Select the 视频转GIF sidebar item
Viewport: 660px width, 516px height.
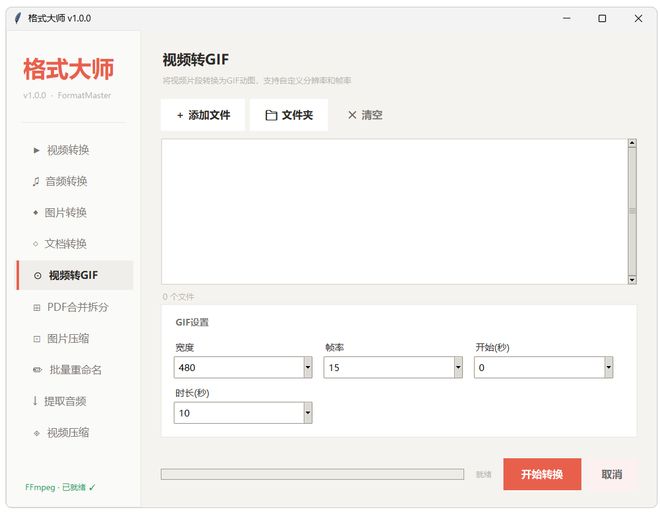pos(75,275)
